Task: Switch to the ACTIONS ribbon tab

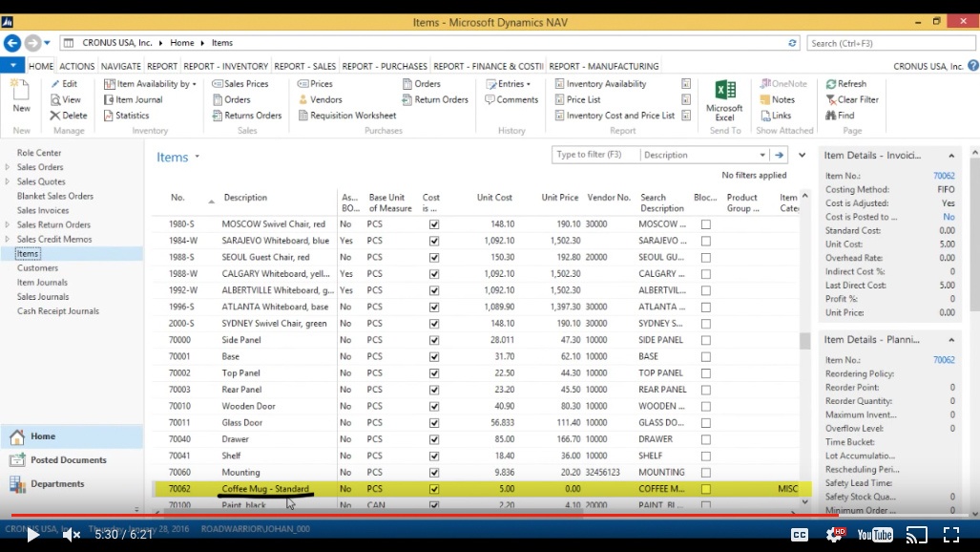Action: [x=77, y=66]
